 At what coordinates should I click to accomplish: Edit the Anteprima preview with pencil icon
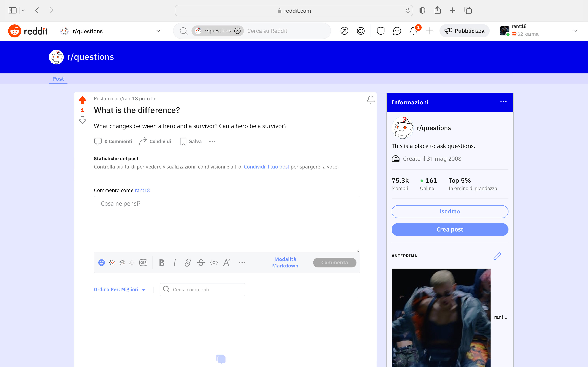(x=497, y=256)
